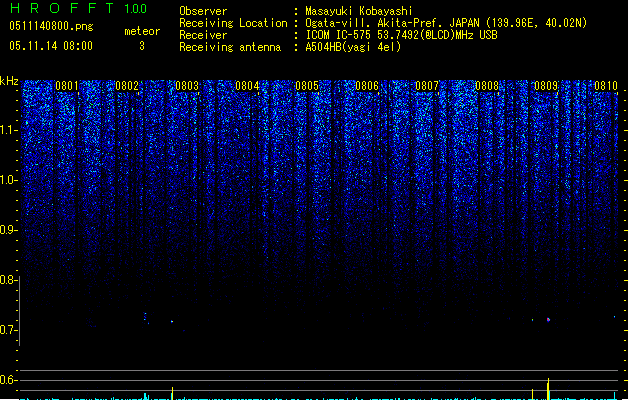Click the 0.6 frequency axis label
The height and width of the screenshot is (400, 629).
point(8,380)
